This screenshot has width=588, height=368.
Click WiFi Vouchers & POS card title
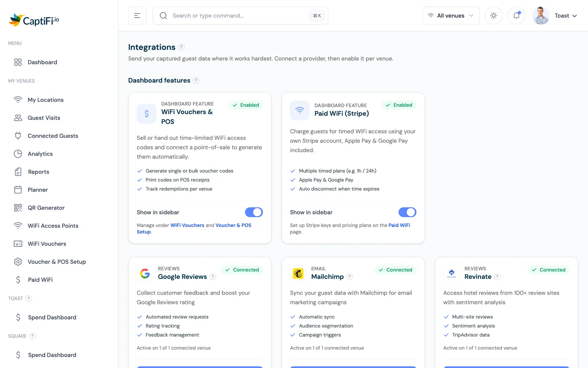187,117
